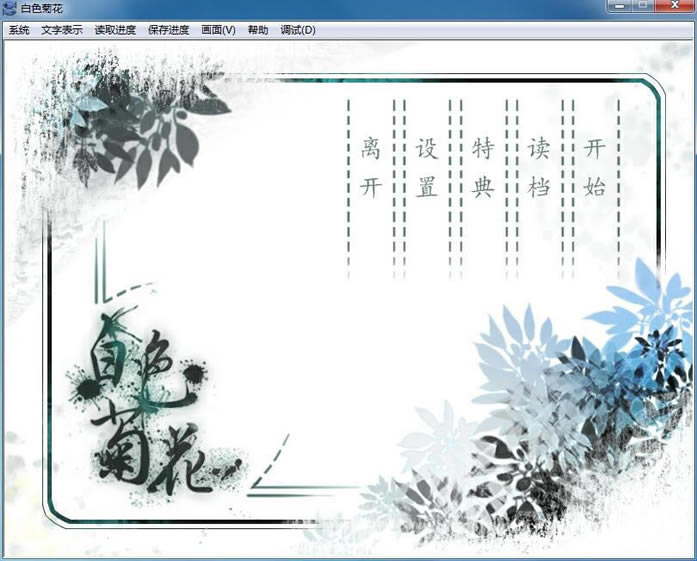Choose 离开 to exit the game
This screenshot has height=561, width=697.
[371, 167]
